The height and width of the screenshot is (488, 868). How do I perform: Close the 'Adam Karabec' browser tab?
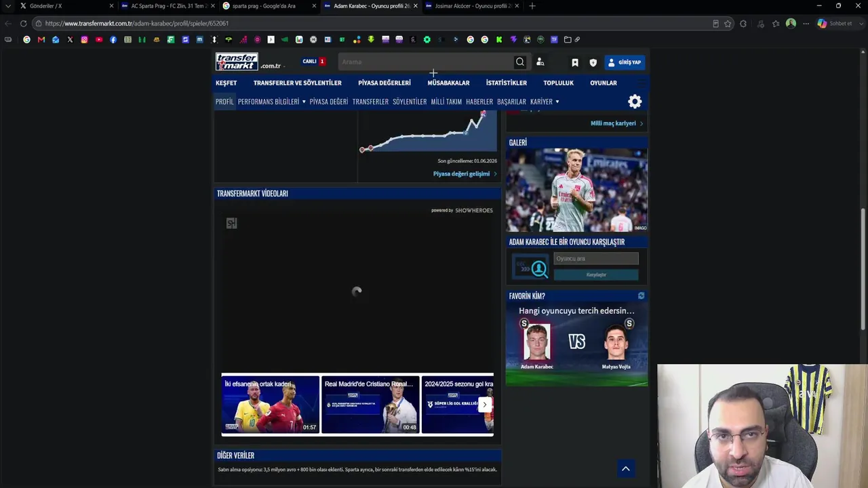tap(416, 6)
